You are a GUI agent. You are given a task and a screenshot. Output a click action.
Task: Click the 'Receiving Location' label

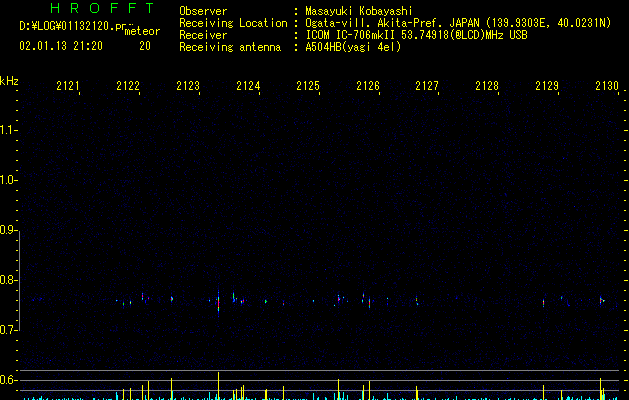click(x=233, y=23)
